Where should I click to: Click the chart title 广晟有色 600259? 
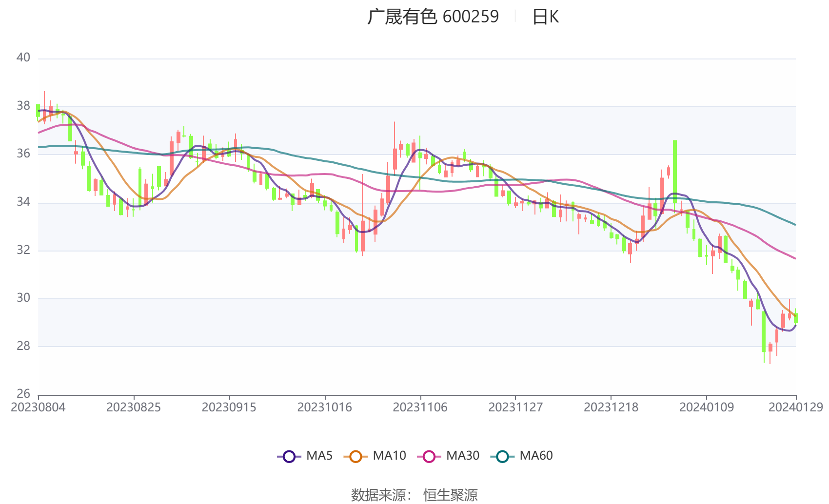pyautogui.click(x=433, y=17)
